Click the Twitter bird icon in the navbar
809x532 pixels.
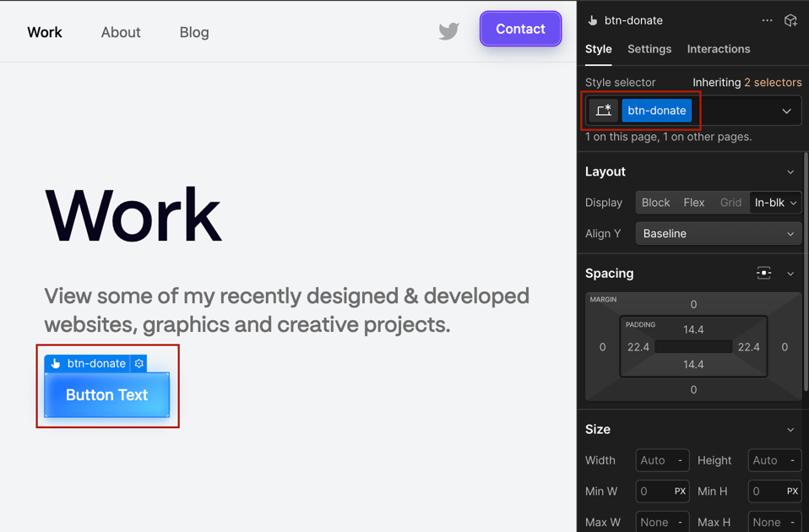point(448,30)
